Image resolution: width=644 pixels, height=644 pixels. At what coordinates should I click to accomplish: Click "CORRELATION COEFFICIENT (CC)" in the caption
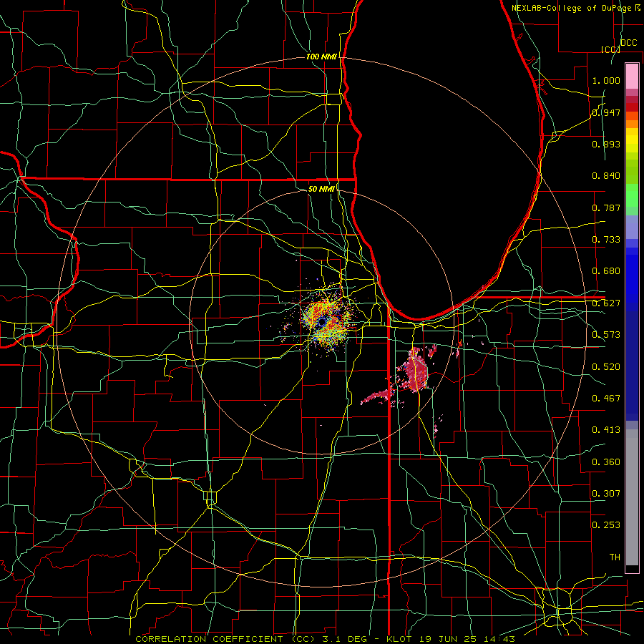[x=225, y=639]
